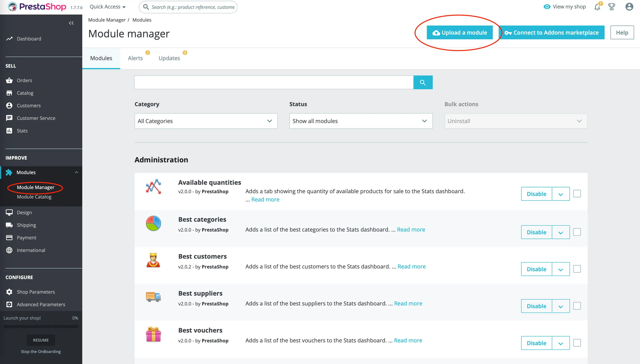Tick the Best categories module checkbox
640x364 pixels.
pyautogui.click(x=577, y=232)
